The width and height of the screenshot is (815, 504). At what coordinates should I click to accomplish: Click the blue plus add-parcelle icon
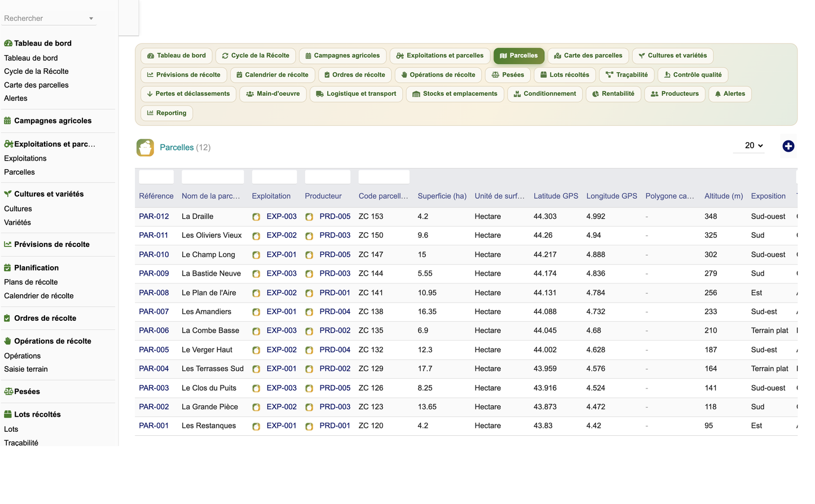click(788, 147)
